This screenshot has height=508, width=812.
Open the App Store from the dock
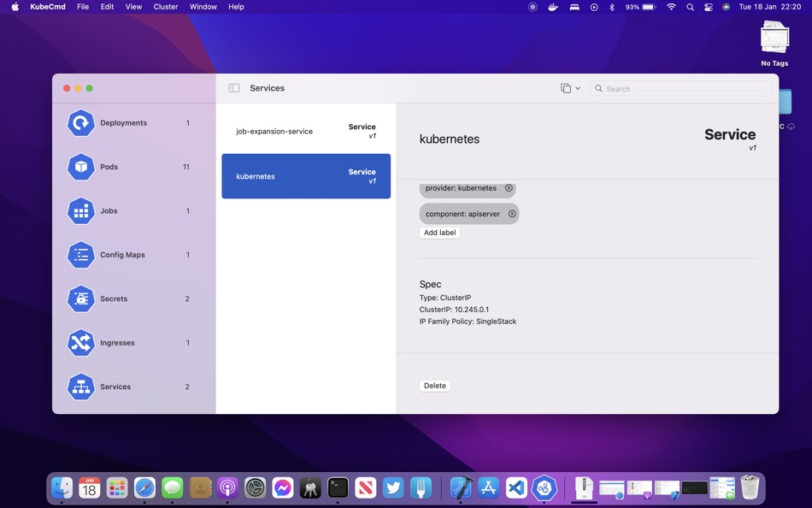tap(489, 487)
